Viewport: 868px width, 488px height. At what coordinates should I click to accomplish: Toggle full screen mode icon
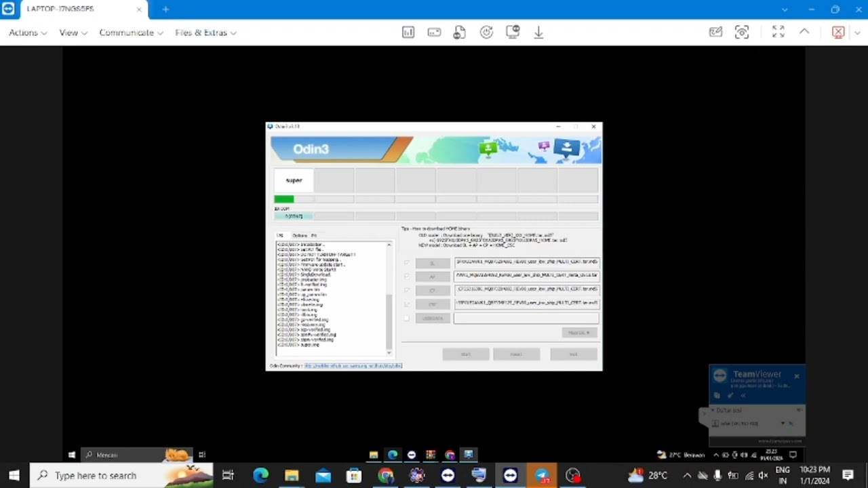pos(778,33)
